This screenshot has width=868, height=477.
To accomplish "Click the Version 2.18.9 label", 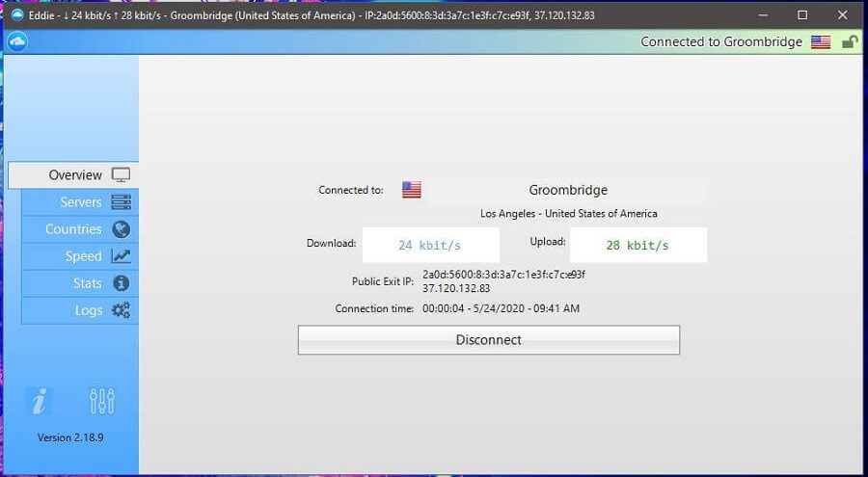I will [70, 437].
